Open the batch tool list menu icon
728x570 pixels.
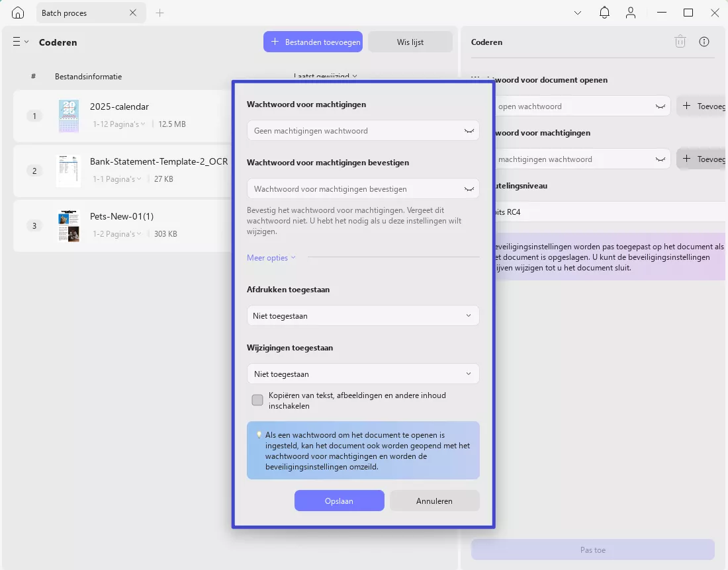pyautogui.click(x=21, y=42)
